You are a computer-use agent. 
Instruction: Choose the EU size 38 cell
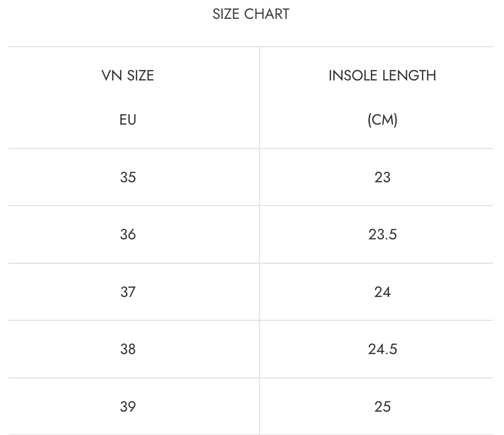click(x=128, y=349)
